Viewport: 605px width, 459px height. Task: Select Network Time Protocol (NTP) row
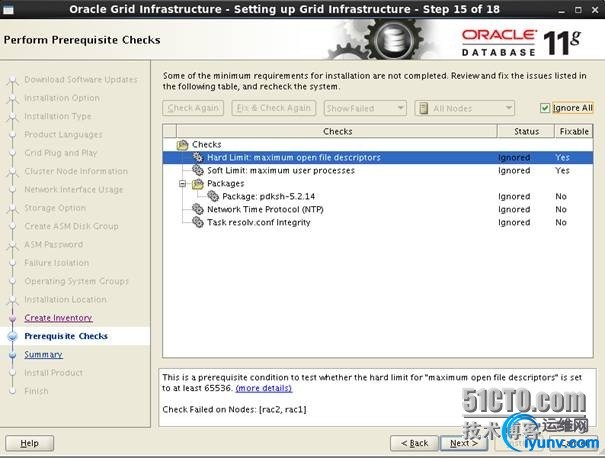point(378,209)
